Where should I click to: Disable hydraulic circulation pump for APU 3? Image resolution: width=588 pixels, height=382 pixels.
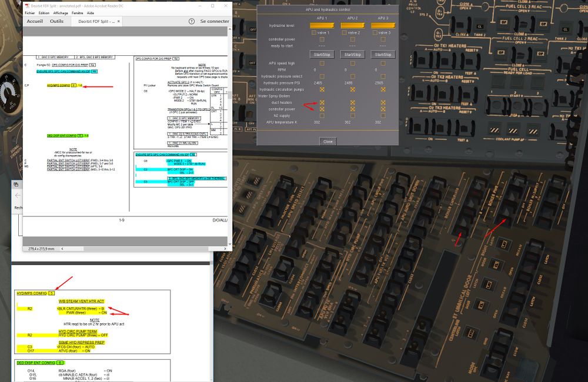point(383,89)
